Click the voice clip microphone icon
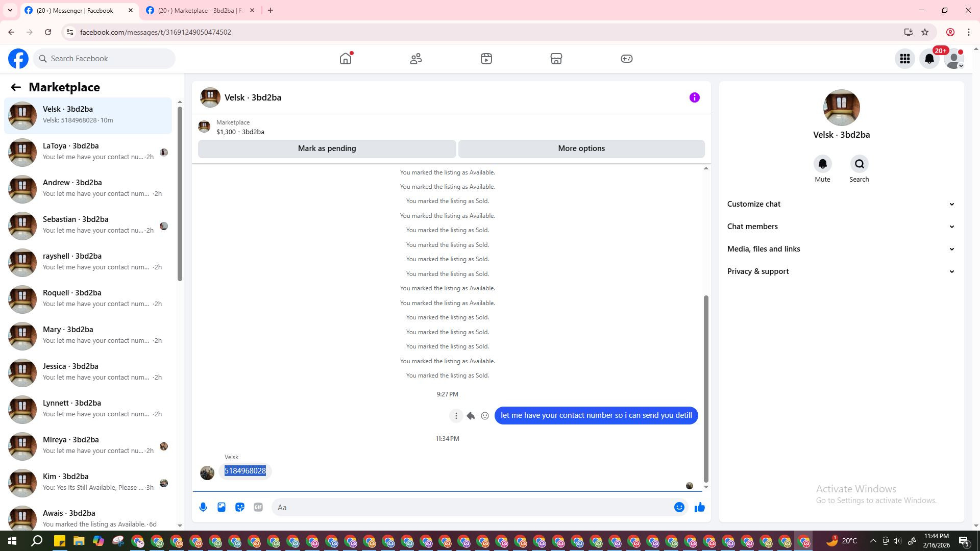980x551 pixels. coord(203,507)
